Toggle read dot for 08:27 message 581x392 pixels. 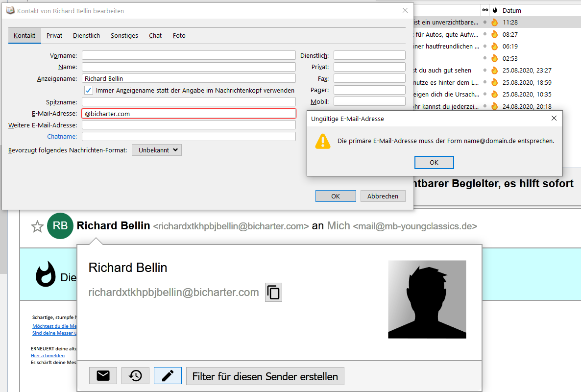click(484, 34)
